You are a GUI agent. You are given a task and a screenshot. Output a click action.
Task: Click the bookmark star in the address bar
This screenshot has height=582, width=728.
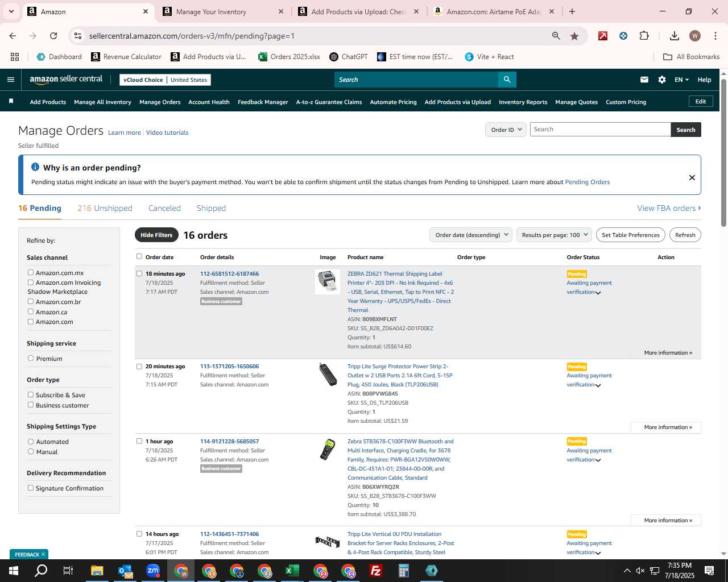click(x=574, y=36)
